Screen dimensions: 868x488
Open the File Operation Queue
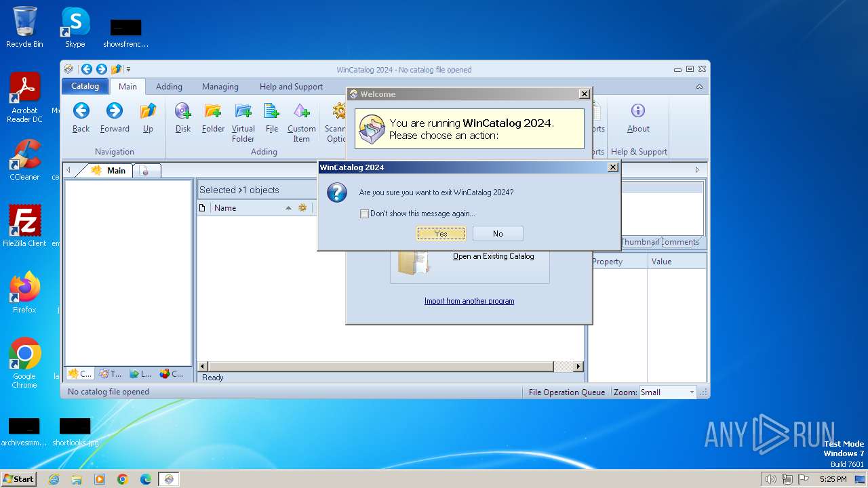tap(567, 392)
